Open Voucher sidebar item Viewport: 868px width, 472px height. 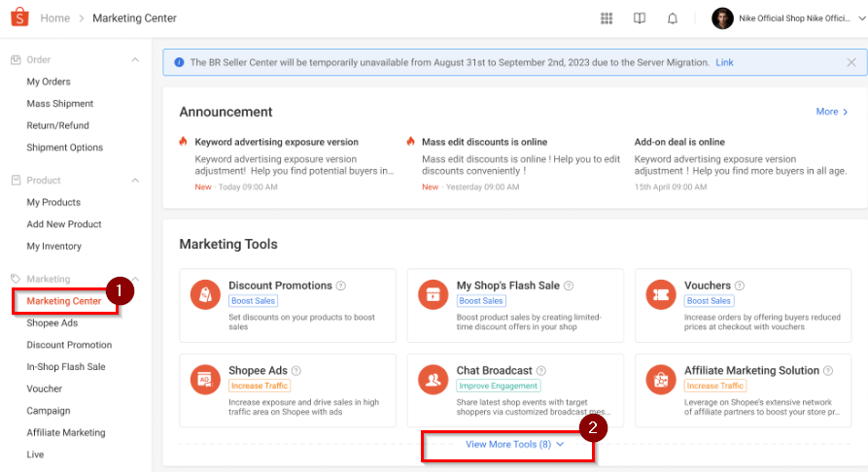point(45,389)
